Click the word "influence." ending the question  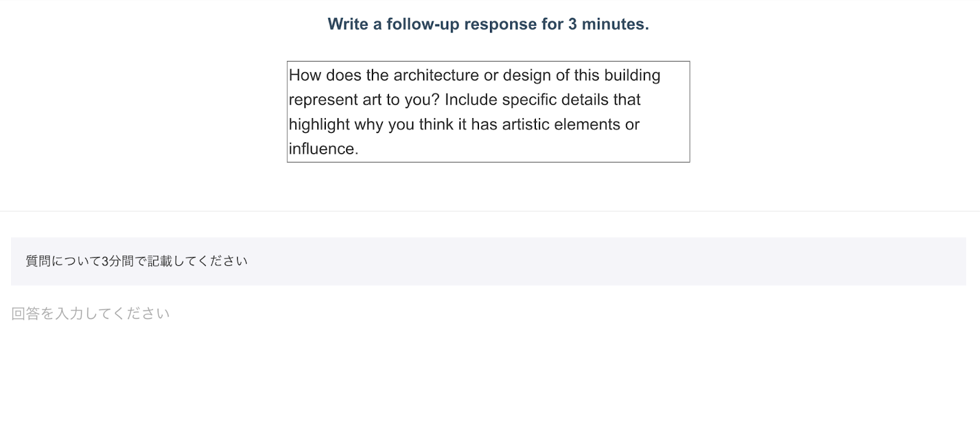pyautogui.click(x=323, y=149)
